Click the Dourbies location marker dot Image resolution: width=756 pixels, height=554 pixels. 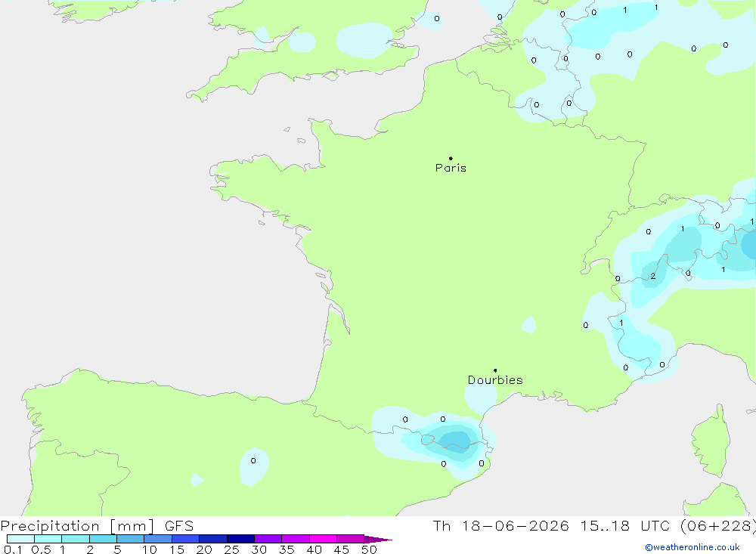tap(495, 370)
